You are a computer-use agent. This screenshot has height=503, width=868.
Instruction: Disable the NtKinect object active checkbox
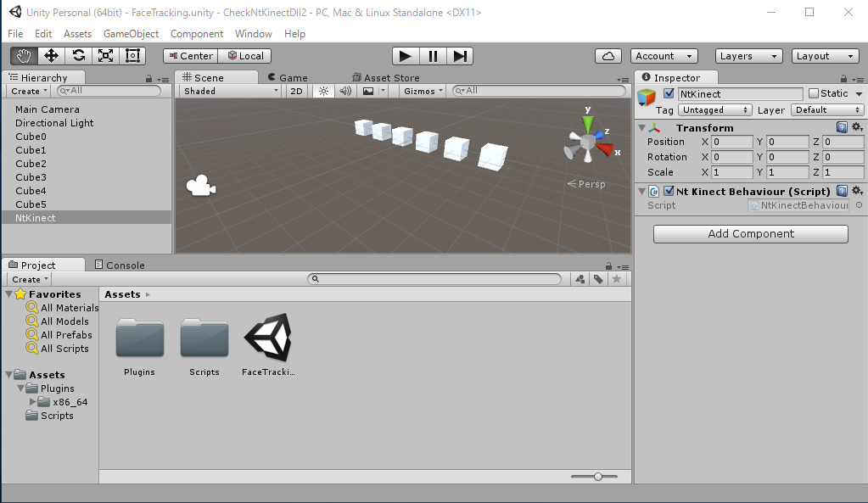pos(669,94)
